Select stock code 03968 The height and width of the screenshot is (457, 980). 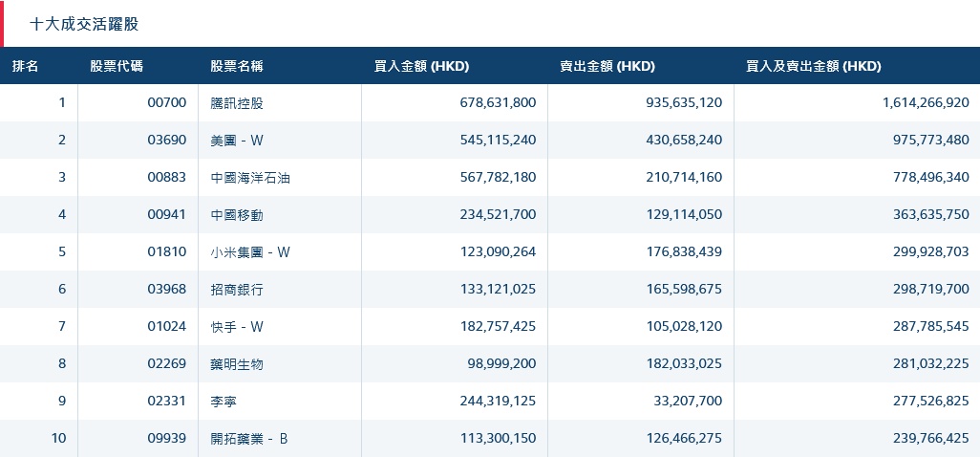167,290
